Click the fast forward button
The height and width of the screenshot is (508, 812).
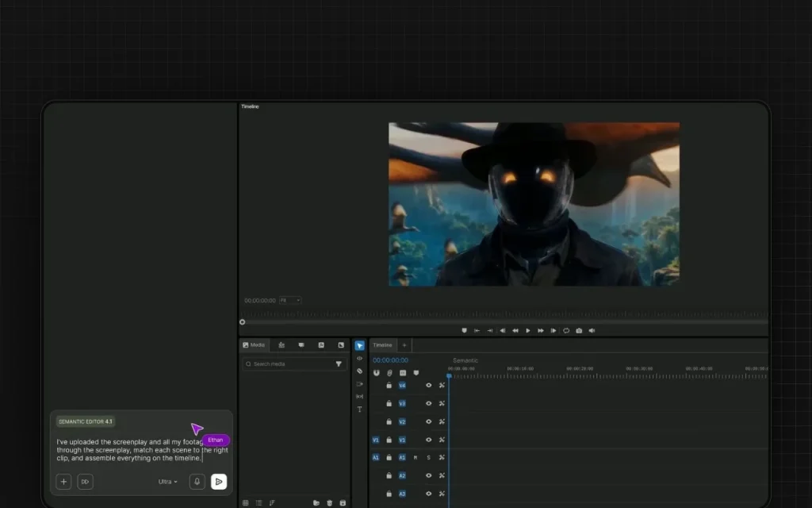pyautogui.click(x=541, y=331)
